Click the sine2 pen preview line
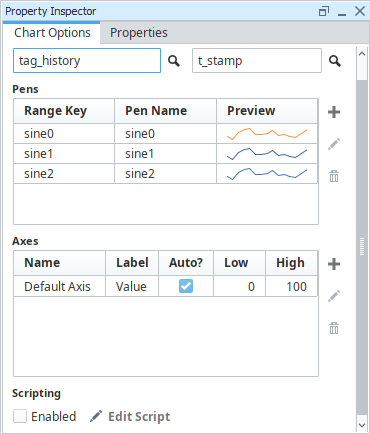 (267, 174)
